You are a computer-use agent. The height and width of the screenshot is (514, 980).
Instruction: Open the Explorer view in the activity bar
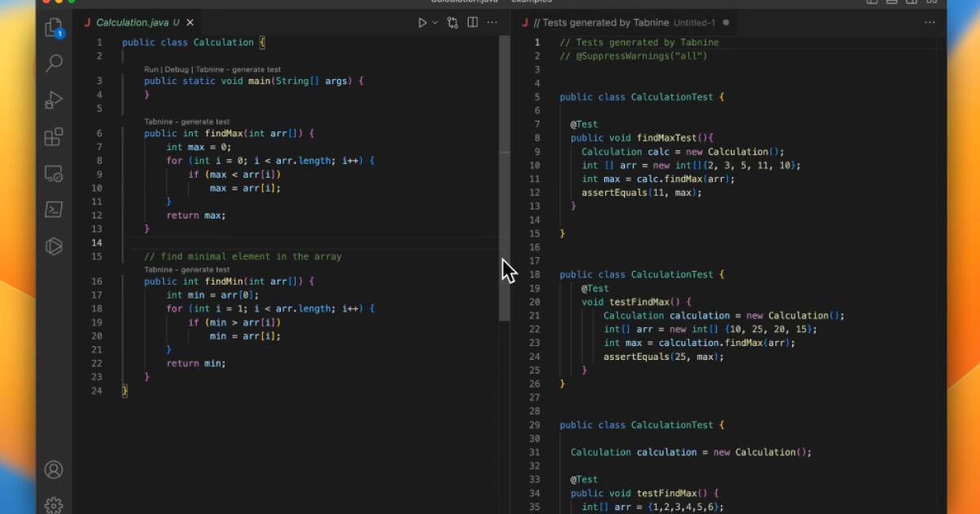[53, 27]
